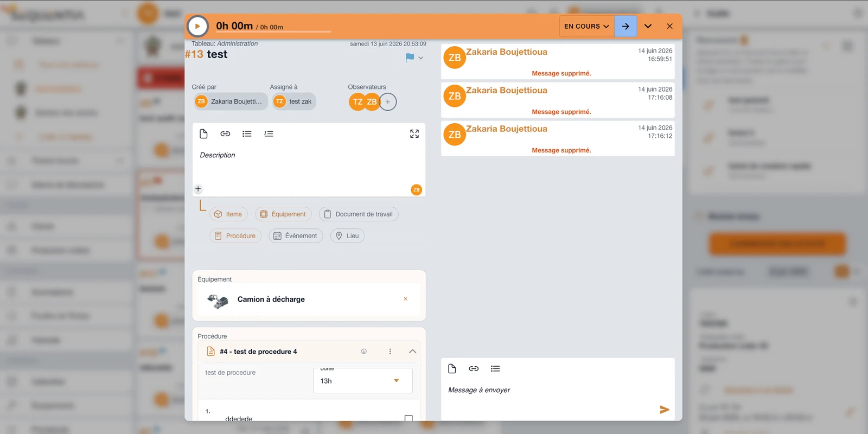Check the ddedede procedure step checkbox

point(409,418)
